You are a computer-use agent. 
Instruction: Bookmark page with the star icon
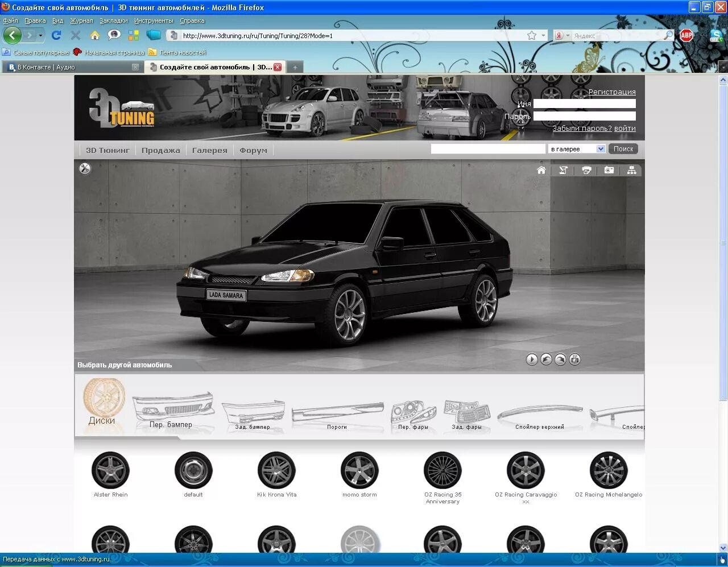[532, 35]
